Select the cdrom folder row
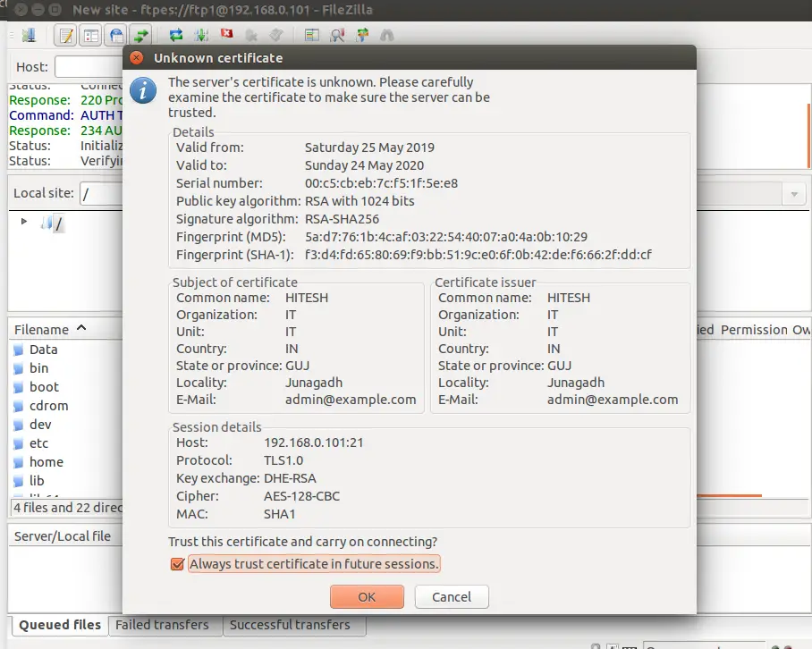 tap(65, 406)
